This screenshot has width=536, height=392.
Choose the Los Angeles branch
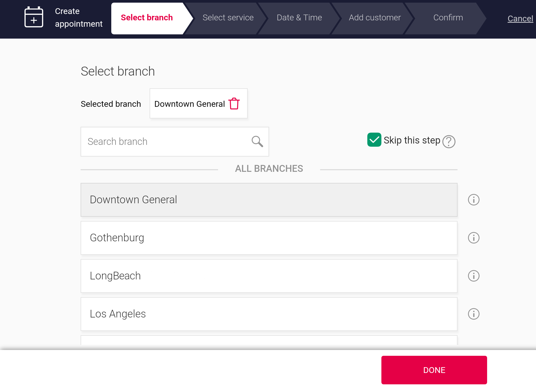pyautogui.click(x=269, y=314)
